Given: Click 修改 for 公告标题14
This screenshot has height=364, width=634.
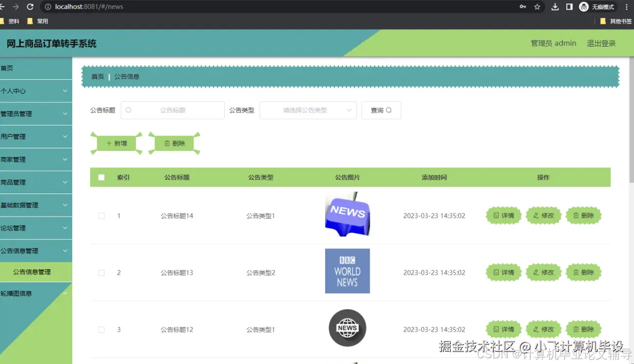Looking at the screenshot, I should 543,216.
